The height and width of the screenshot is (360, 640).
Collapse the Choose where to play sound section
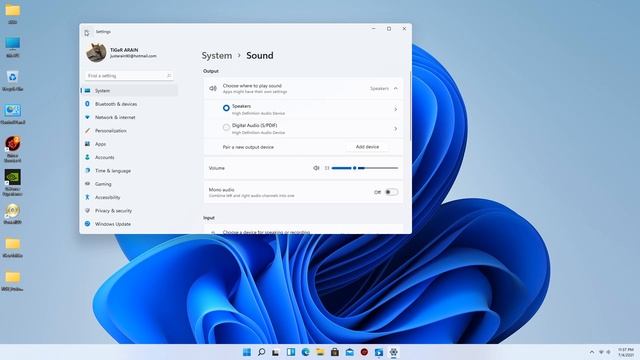pyautogui.click(x=396, y=89)
